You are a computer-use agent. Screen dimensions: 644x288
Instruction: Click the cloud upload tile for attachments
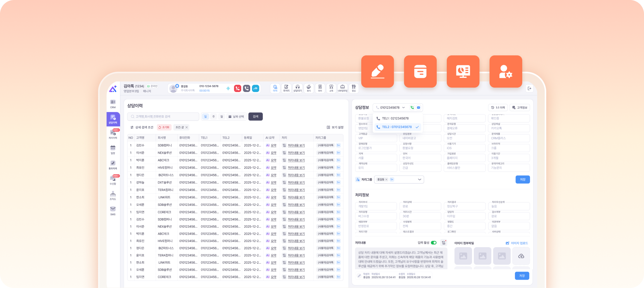pyautogui.click(x=521, y=256)
